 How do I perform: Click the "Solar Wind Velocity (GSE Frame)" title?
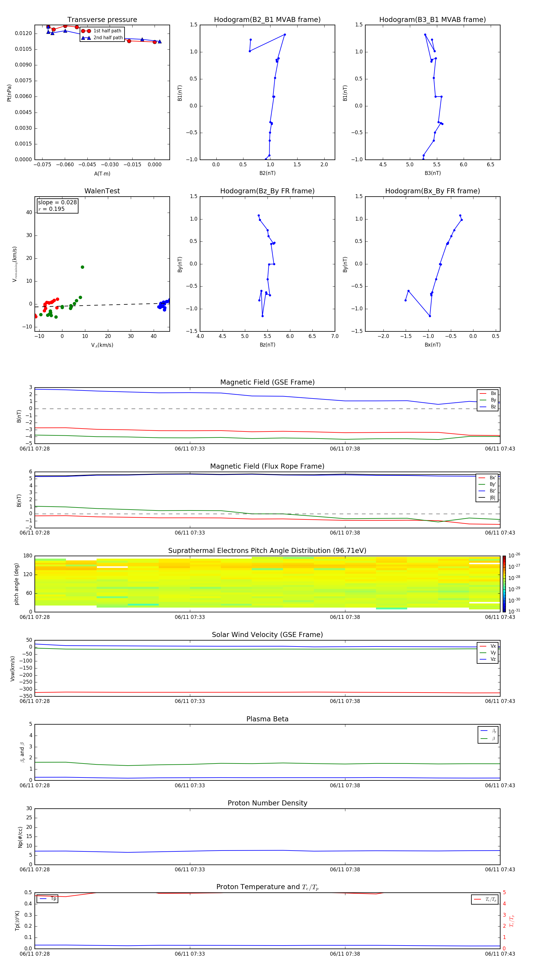tap(267, 635)
